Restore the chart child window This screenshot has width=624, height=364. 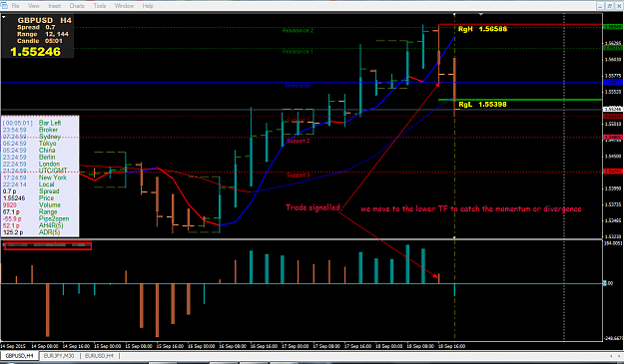[610, 6]
